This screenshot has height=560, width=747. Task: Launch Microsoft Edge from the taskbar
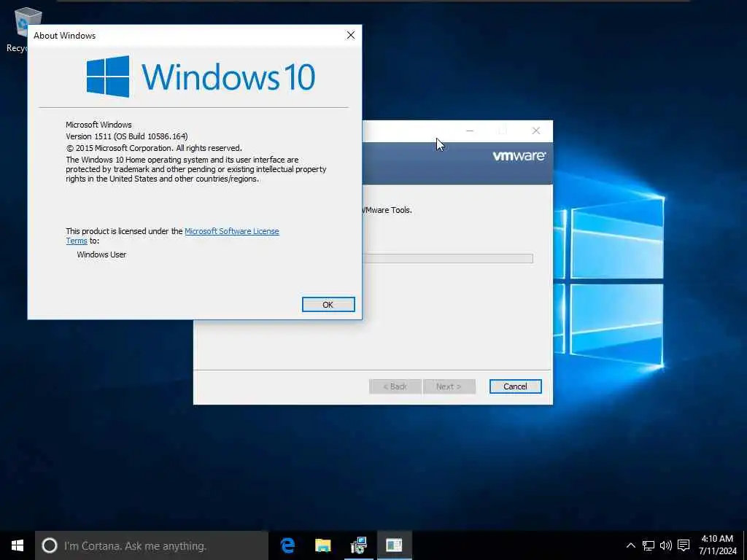pos(287,545)
